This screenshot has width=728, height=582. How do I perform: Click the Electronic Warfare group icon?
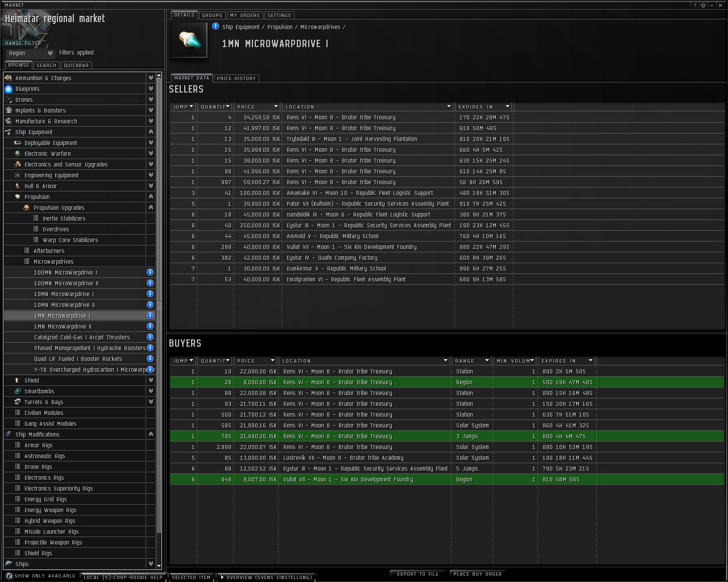click(18, 153)
